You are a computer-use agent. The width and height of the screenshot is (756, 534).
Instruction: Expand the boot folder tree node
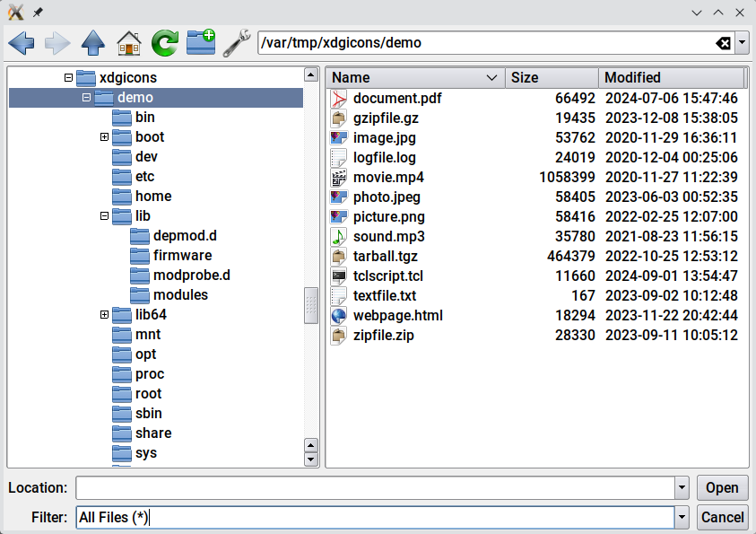pyautogui.click(x=104, y=137)
